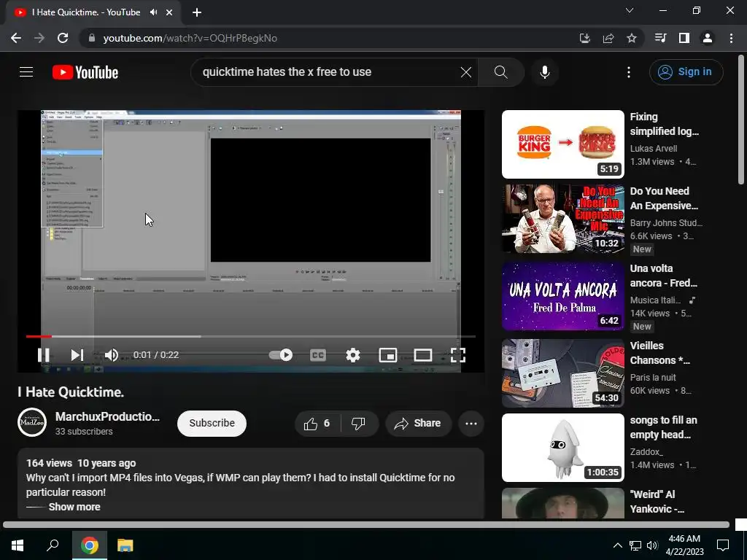Open Chrome side panel
The image size is (747, 560).
point(684,38)
